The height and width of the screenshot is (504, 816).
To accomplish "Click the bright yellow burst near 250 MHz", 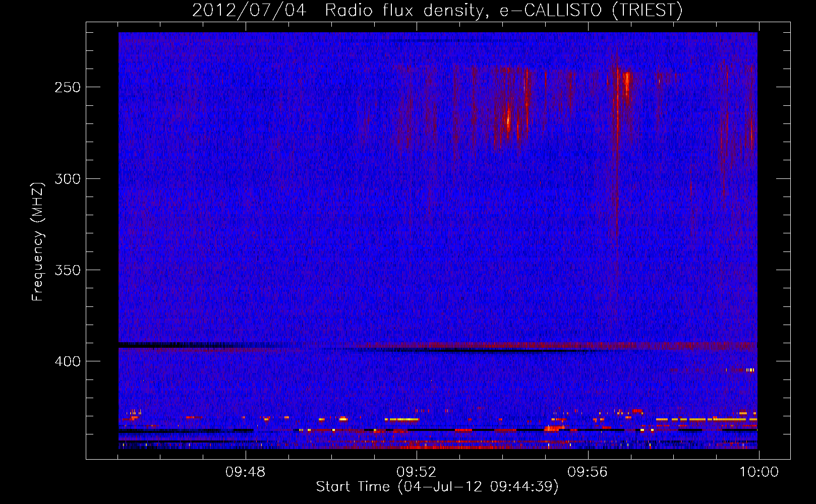I will 627,84.
